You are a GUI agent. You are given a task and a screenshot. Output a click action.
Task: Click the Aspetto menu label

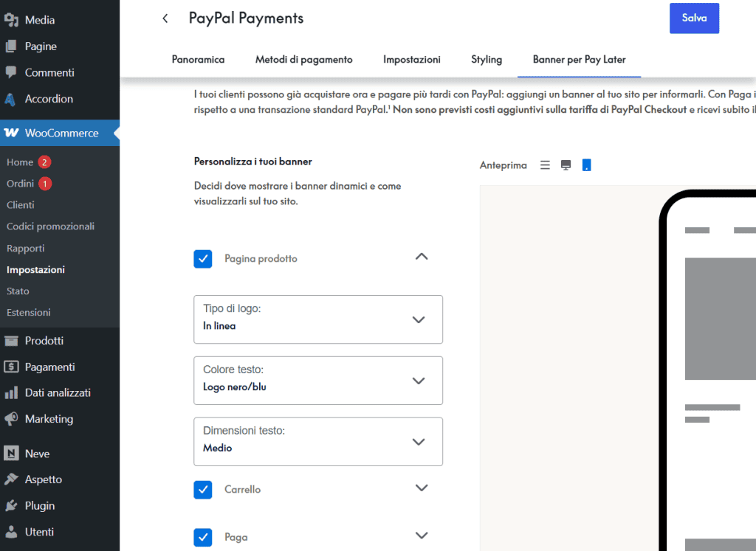point(44,479)
